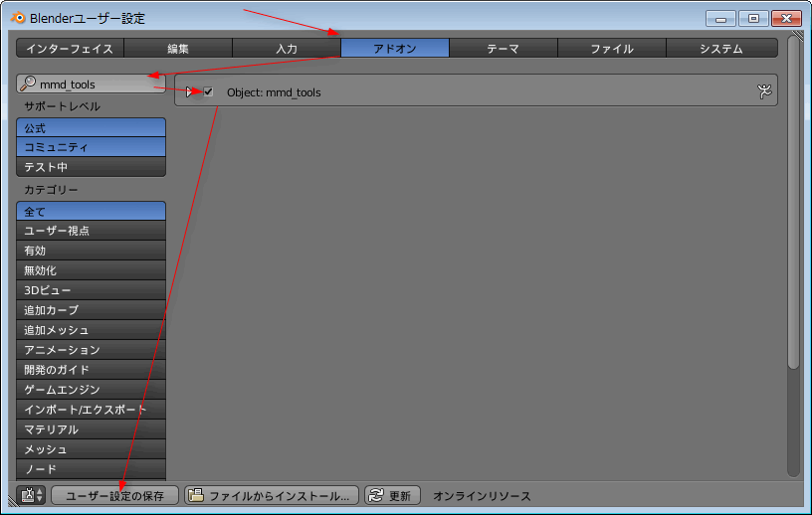
Task: Click the mmd_tools search field
Action: pyautogui.click(x=92, y=84)
